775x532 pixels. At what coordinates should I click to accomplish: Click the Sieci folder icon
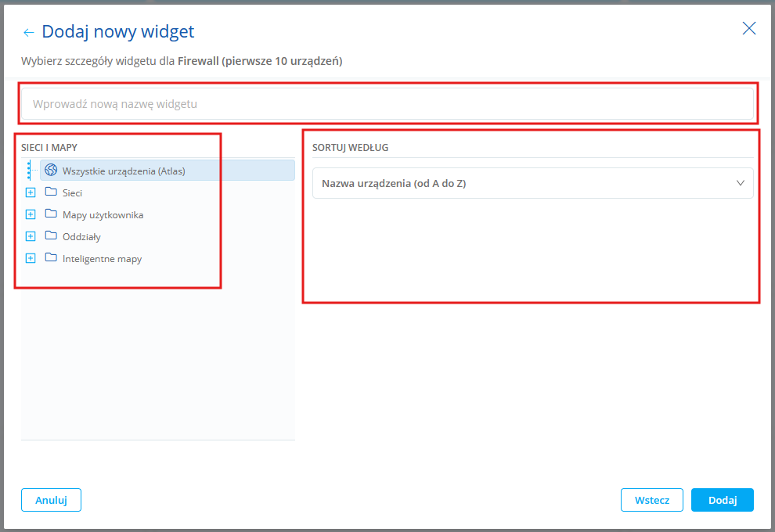click(52, 192)
